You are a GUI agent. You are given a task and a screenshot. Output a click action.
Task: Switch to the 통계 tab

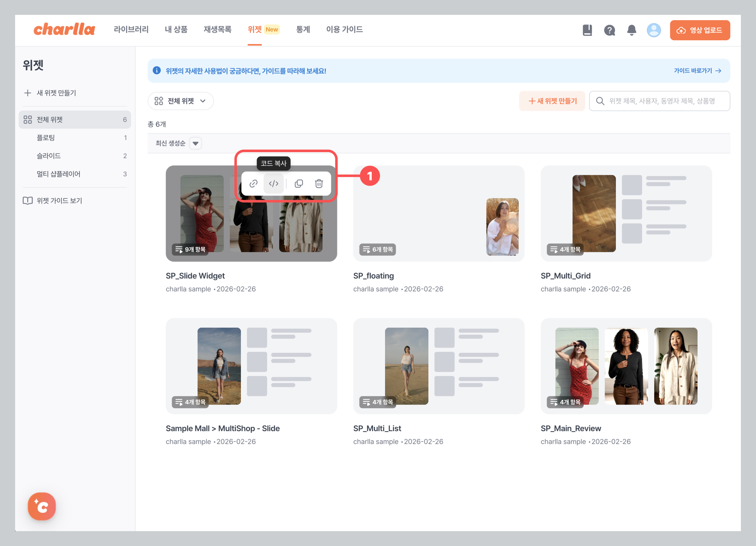(x=303, y=30)
